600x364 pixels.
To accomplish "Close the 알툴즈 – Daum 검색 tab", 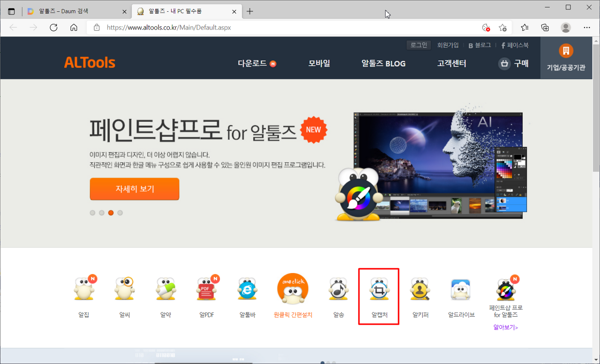I will [124, 11].
